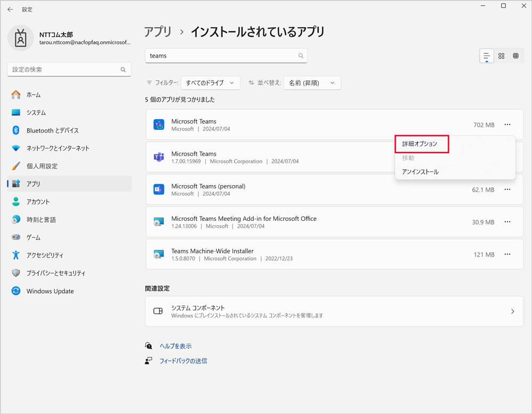
Task: Click the フィードバックの送信 feedback icon
Action: tap(148, 361)
